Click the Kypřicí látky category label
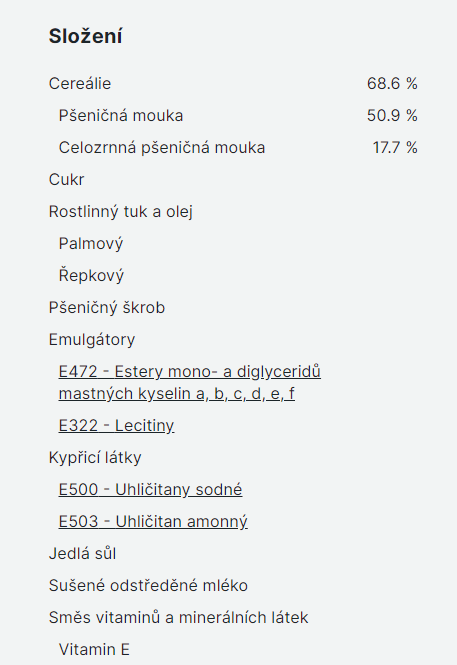Viewport: 457px width, 665px height. click(95, 458)
